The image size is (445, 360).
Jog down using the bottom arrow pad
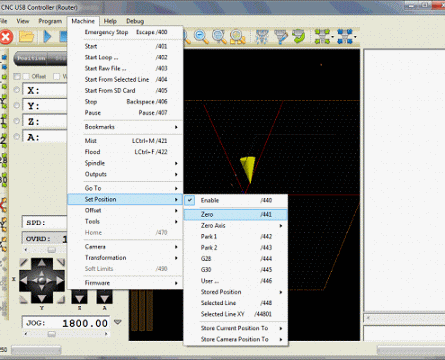click(x=42, y=298)
